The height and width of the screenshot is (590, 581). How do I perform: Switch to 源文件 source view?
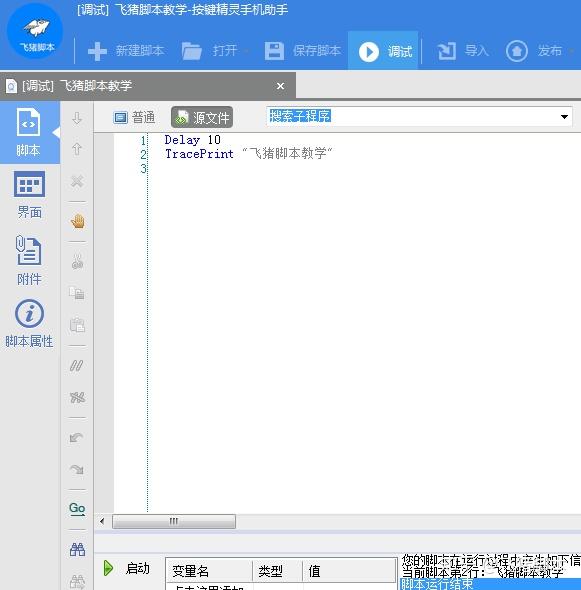202,118
